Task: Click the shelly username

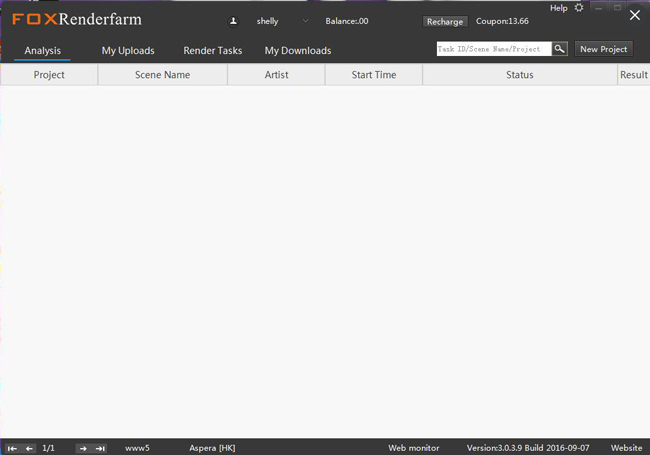Action: click(x=267, y=21)
